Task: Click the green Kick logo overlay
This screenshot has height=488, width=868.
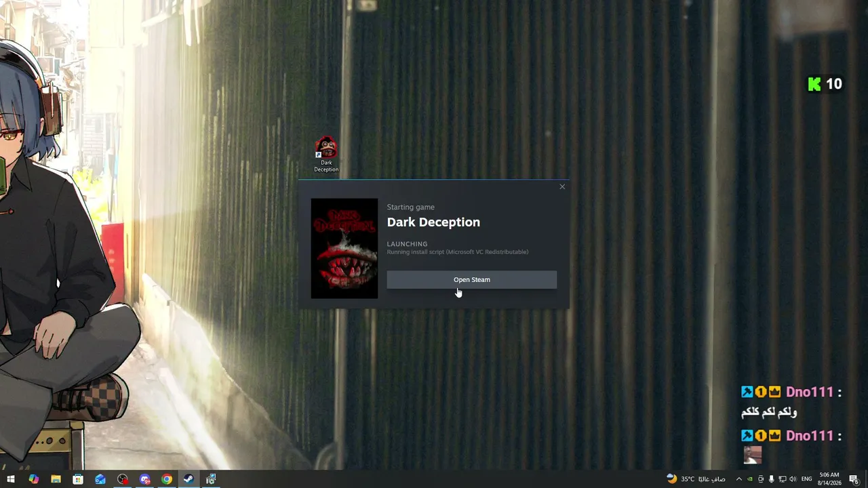Action: (x=814, y=84)
